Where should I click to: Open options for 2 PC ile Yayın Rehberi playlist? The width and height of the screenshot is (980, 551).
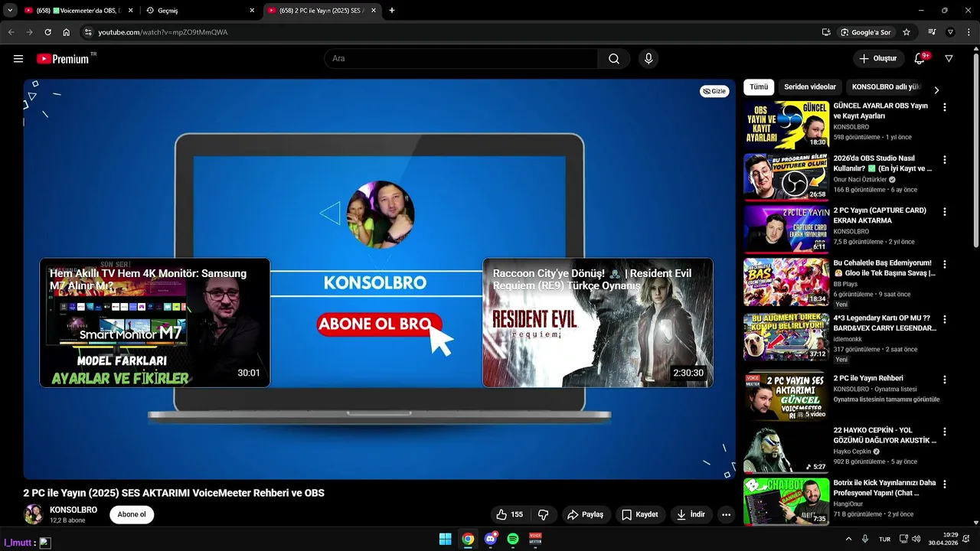point(945,380)
